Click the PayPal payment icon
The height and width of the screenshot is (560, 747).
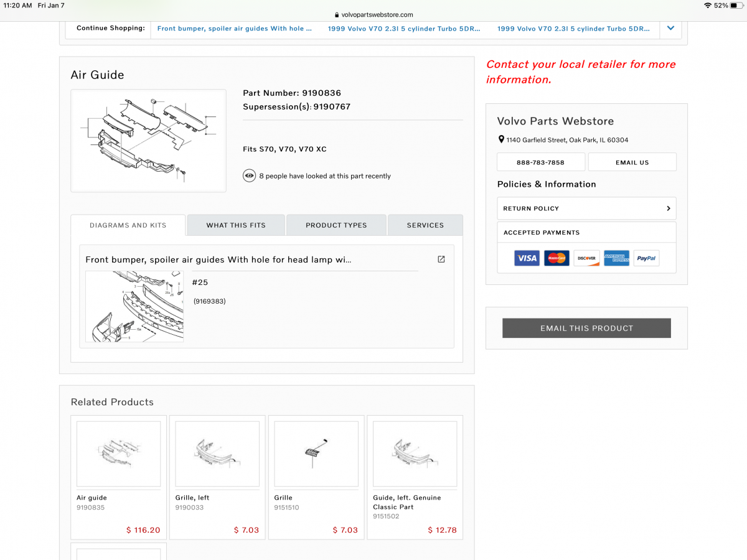point(646,258)
